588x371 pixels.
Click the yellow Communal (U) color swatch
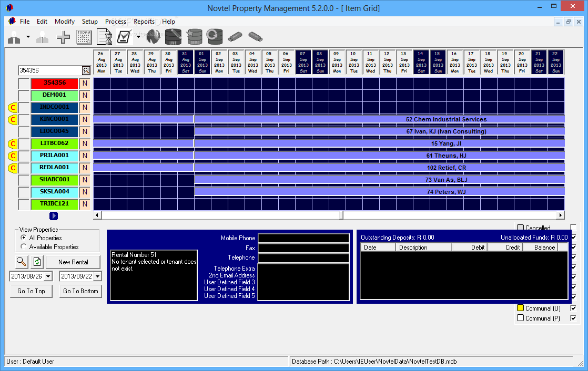pyautogui.click(x=520, y=308)
